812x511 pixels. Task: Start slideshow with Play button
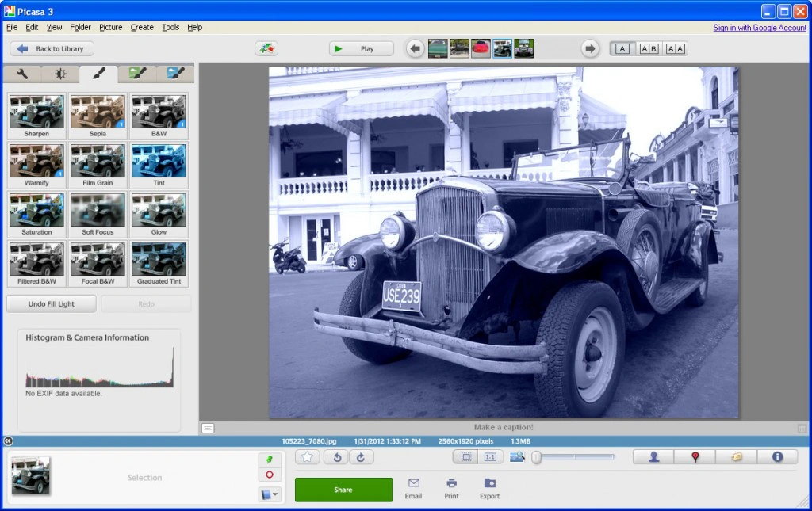361,48
